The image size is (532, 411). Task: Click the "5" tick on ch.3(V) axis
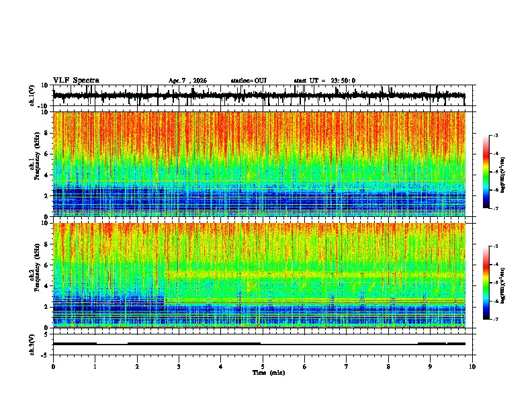pos(47,334)
